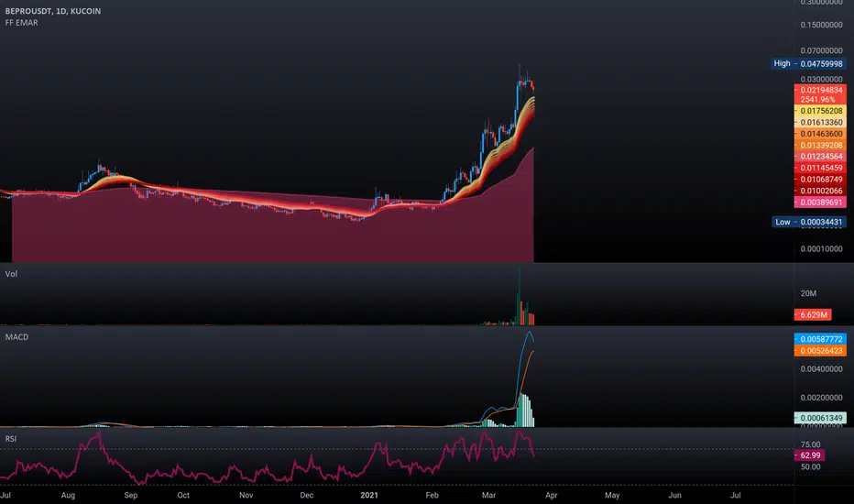Click the Jun label on time axis
Image resolution: width=854 pixels, height=504 pixels.
pyautogui.click(x=674, y=495)
